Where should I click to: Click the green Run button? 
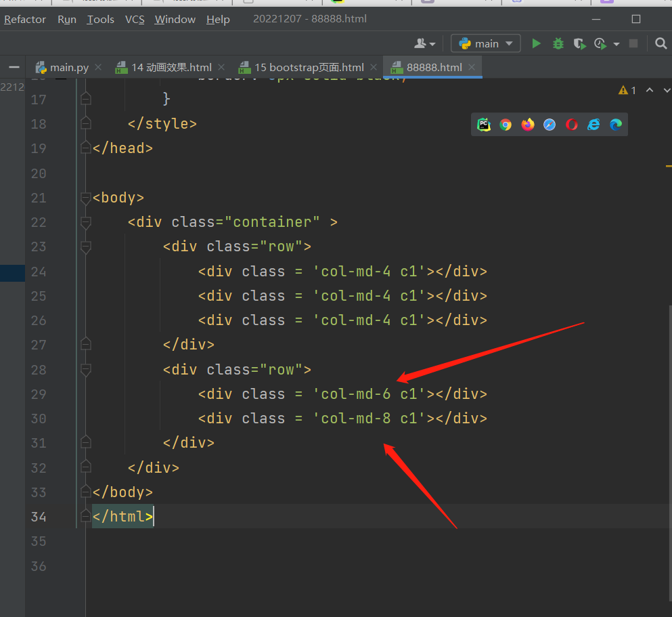536,43
